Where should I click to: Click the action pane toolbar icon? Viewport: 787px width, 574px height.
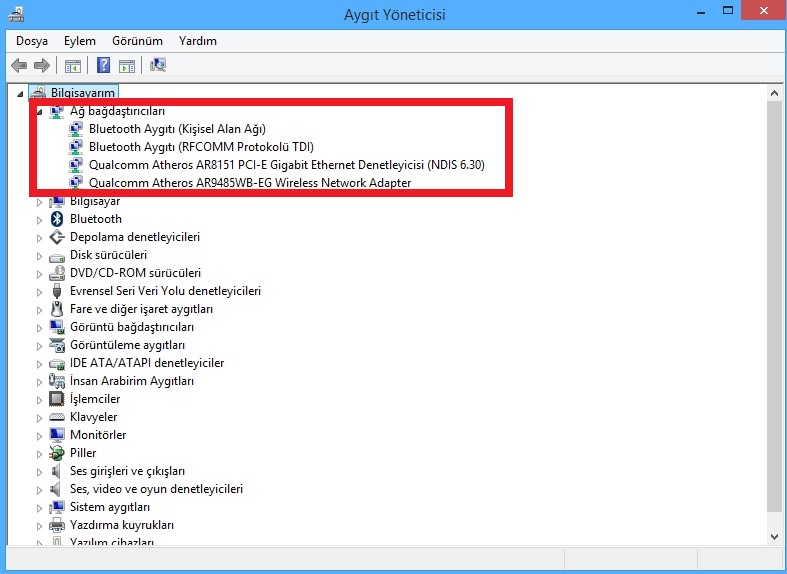127,65
